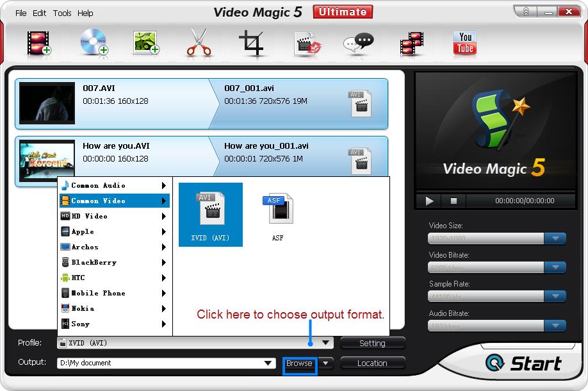Choose the XVID (AVI) format tile
Image resolution: width=588 pixels, height=391 pixels.
[210, 215]
